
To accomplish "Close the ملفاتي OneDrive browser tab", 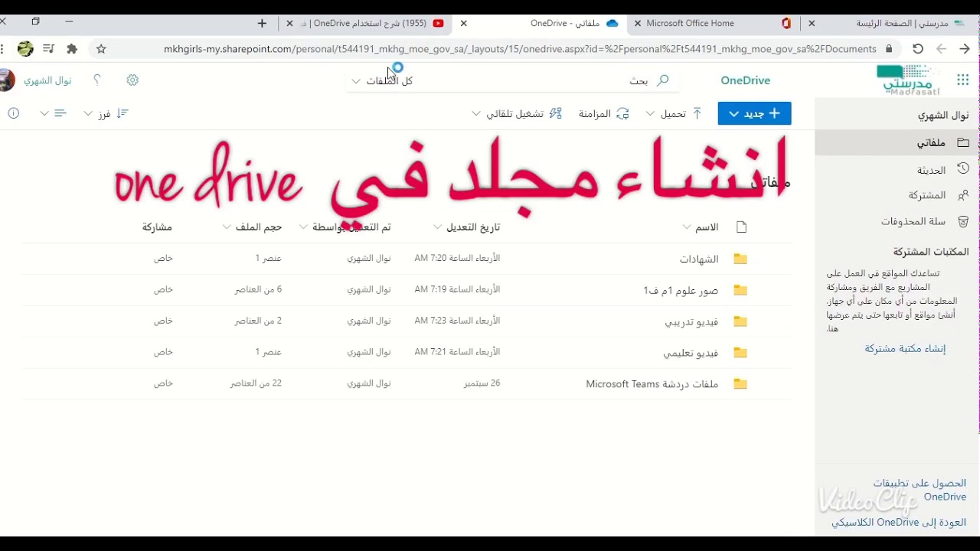I will pyautogui.click(x=463, y=23).
